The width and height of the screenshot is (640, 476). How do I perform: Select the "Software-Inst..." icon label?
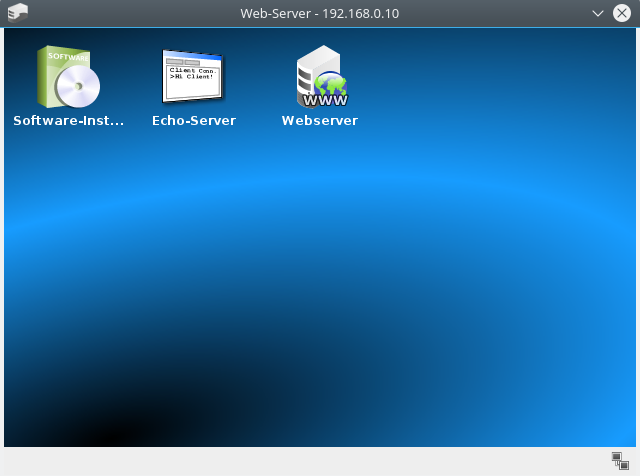tap(68, 121)
